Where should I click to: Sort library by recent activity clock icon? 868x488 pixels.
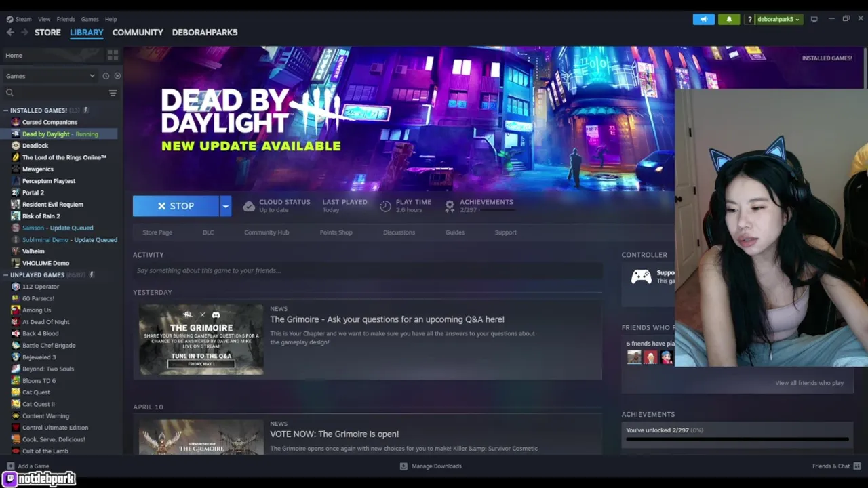click(106, 76)
